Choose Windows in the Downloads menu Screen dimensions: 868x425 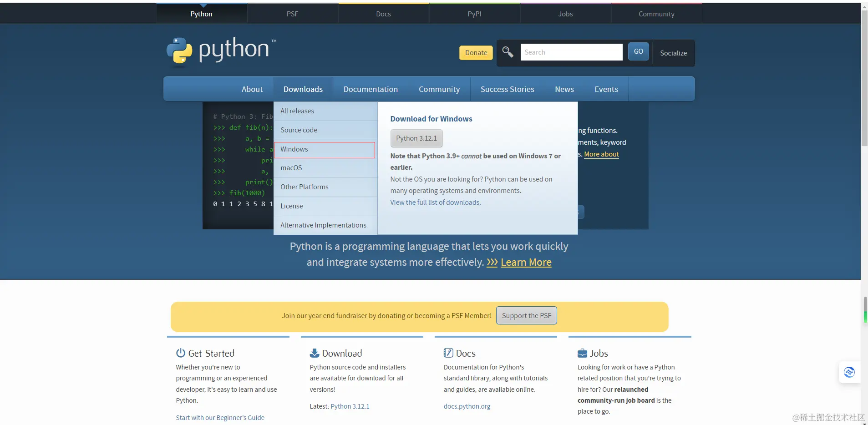[325, 149]
